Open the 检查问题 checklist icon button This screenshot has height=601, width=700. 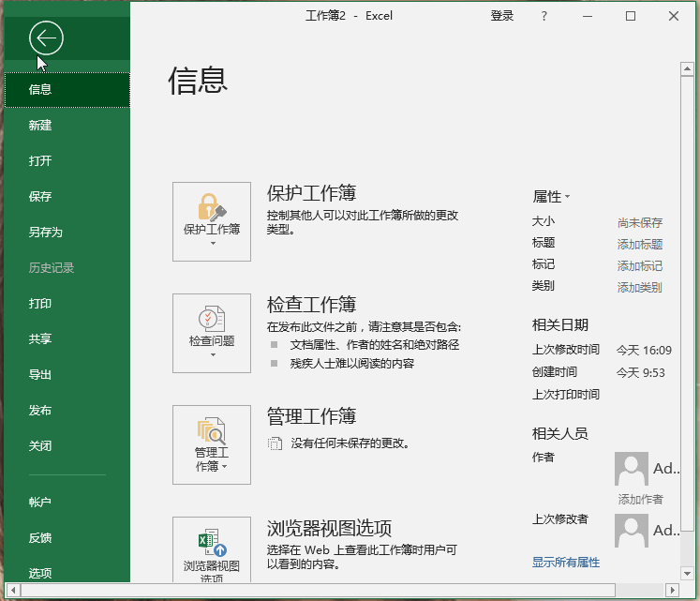(x=212, y=333)
